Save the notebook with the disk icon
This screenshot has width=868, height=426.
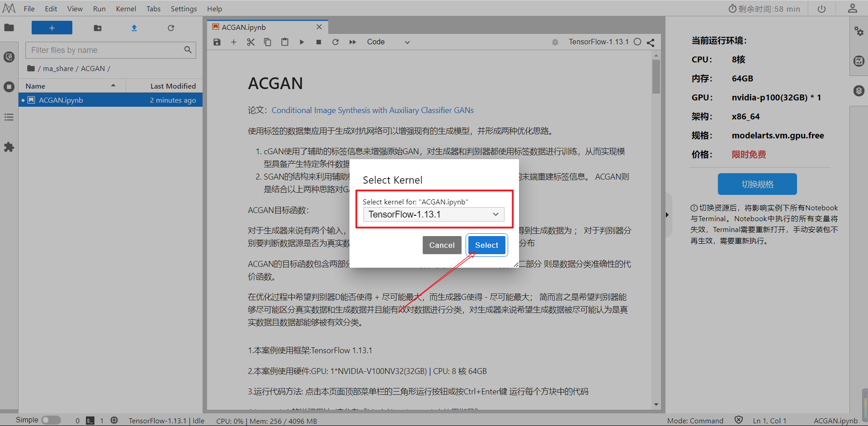tap(217, 42)
